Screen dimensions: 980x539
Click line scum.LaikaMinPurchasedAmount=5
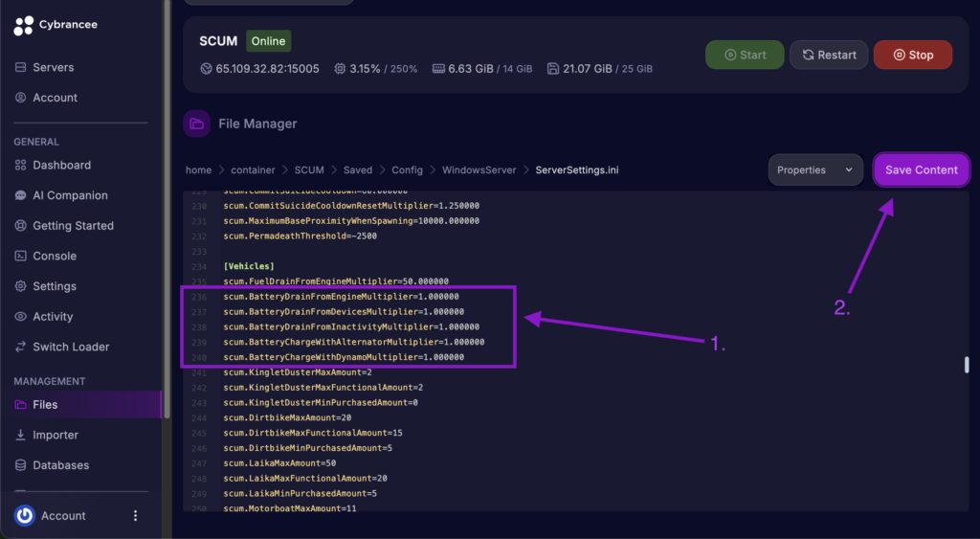click(x=300, y=493)
